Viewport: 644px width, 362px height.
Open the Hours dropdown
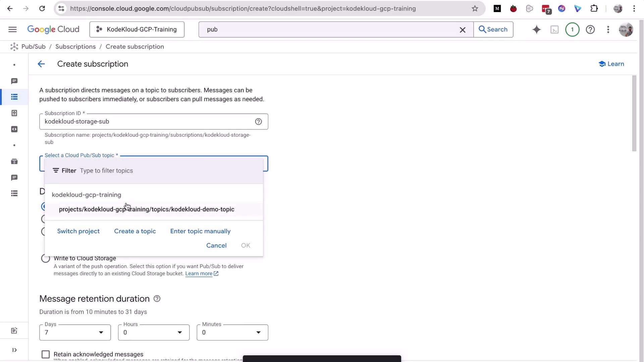(154, 333)
